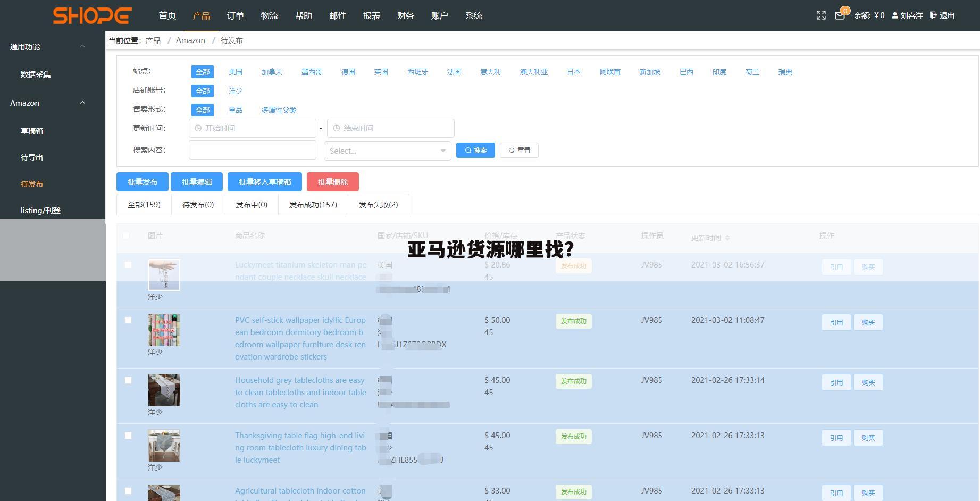Open Thanksgiving table flag product link

300,447
